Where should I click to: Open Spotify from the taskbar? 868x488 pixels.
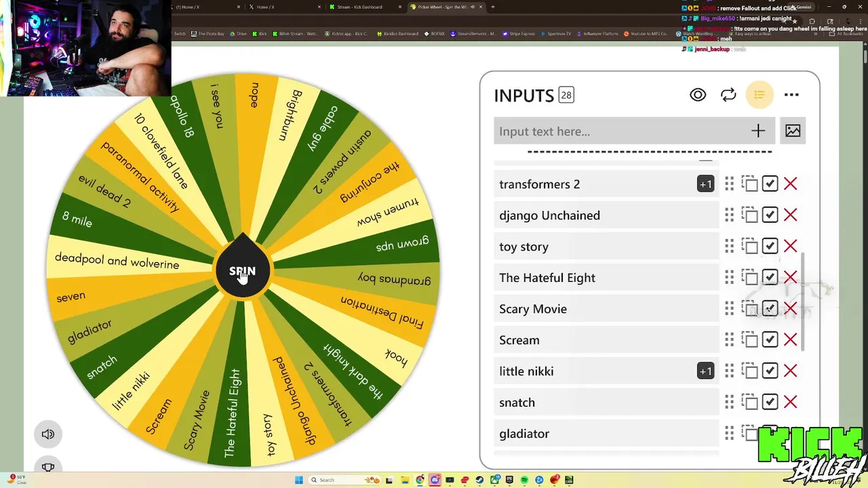pyautogui.click(x=524, y=480)
